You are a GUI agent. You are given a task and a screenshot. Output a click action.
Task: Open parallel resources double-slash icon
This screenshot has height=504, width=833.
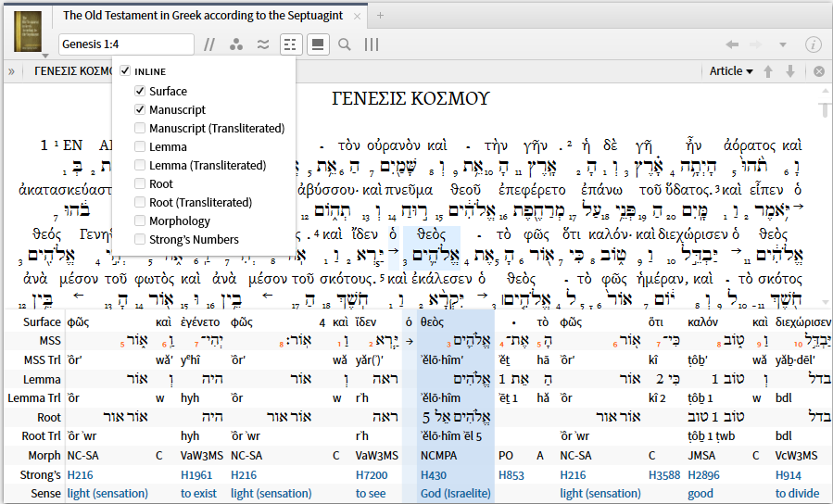tap(209, 44)
